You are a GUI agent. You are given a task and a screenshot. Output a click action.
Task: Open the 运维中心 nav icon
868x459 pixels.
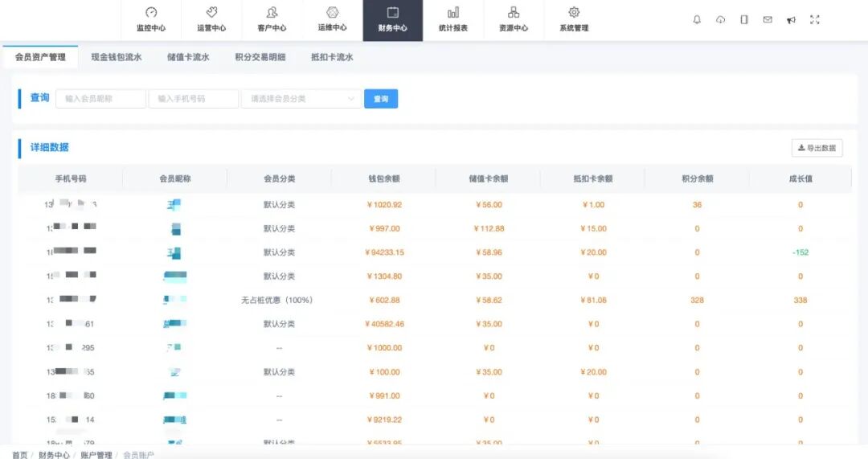tap(332, 12)
